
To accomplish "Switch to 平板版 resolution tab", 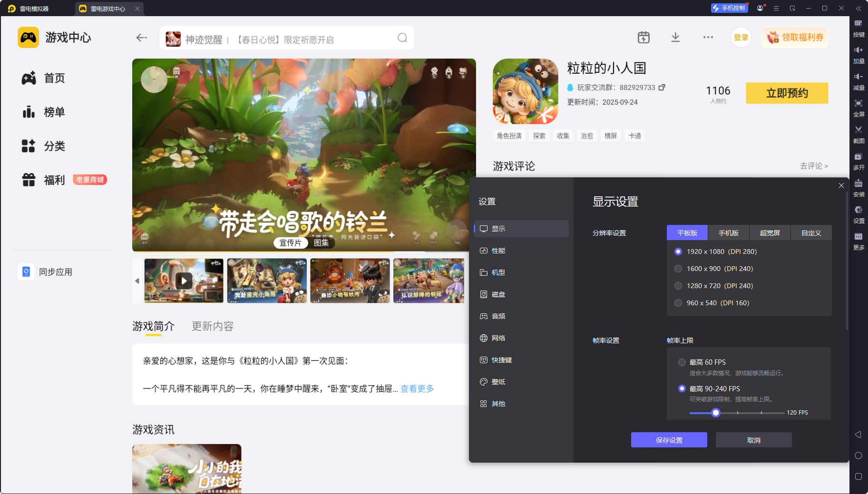I will pos(687,233).
